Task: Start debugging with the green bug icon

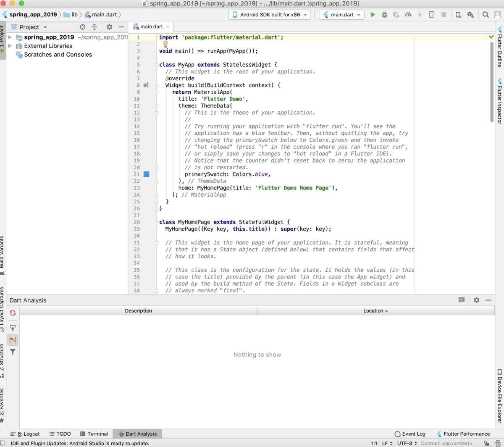Action: point(384,15)
